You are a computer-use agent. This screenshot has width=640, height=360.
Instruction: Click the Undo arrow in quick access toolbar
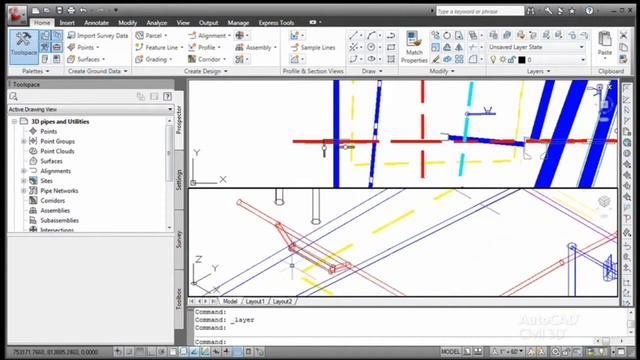click(x=83, y=10)
